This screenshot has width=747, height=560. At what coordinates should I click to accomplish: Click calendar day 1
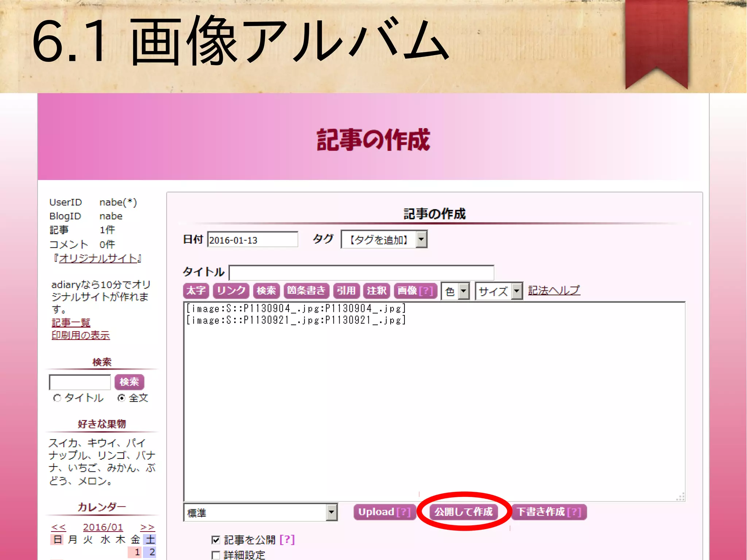point(135,552)
